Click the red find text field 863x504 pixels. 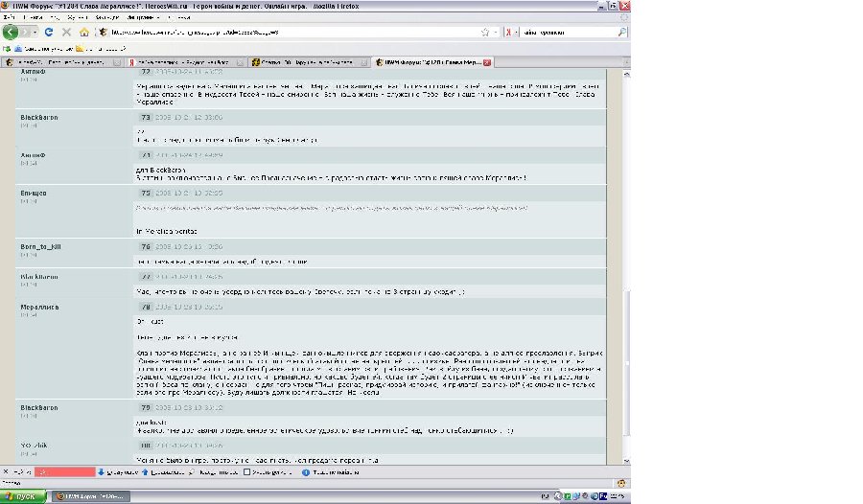tap(65, 471)
